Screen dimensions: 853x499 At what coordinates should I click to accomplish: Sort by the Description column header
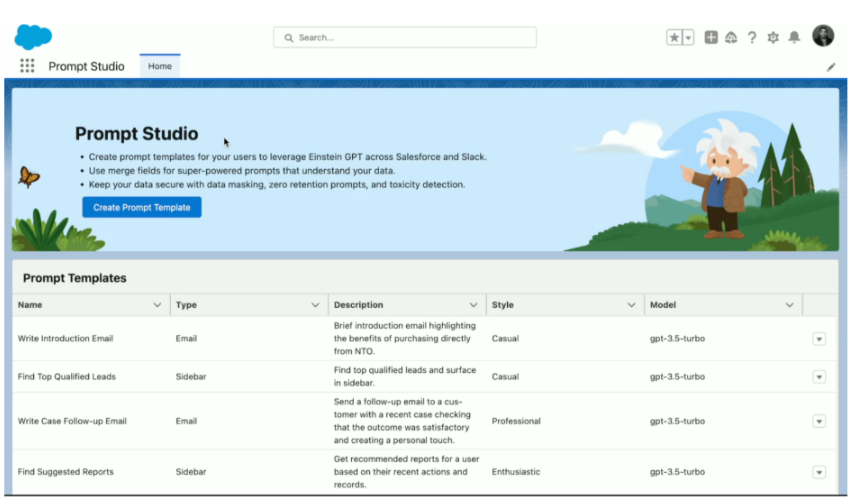click(x=358, y=305)
